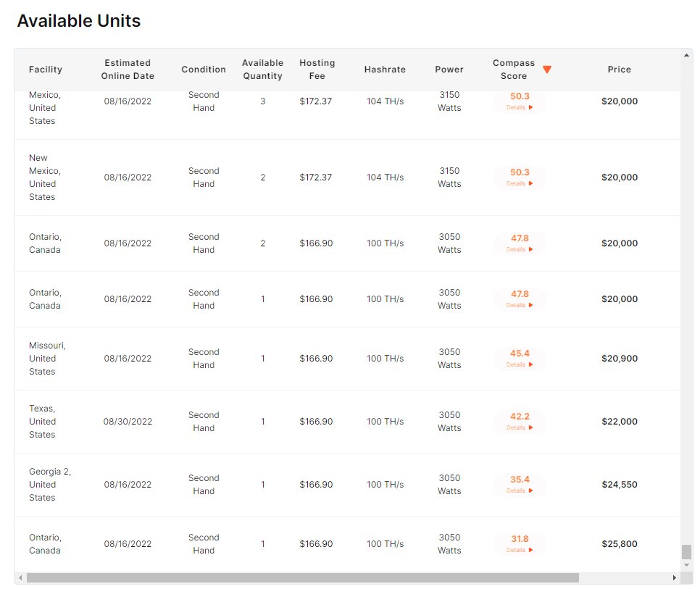This screenshot has width=700, height=589.
Task: Open Details for 50.3 score, quantity 2 row
Action: (519, 183)
